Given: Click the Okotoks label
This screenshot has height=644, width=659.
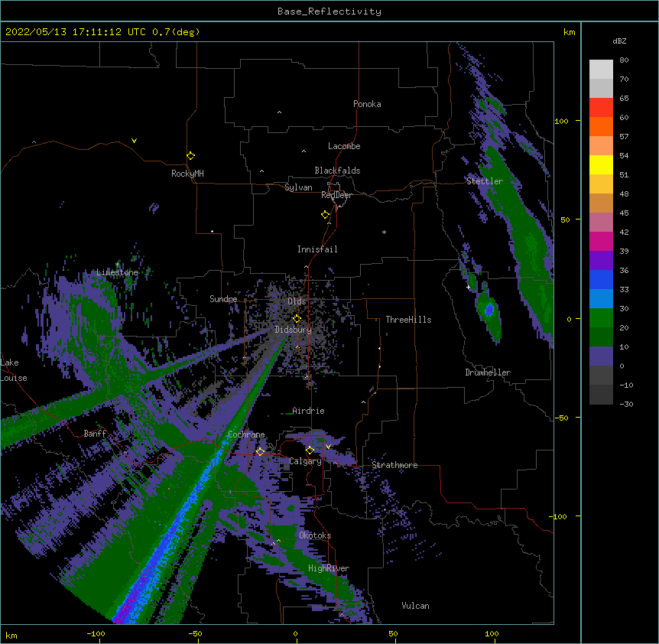Looking at the screenshot, I should pos(315,535).
